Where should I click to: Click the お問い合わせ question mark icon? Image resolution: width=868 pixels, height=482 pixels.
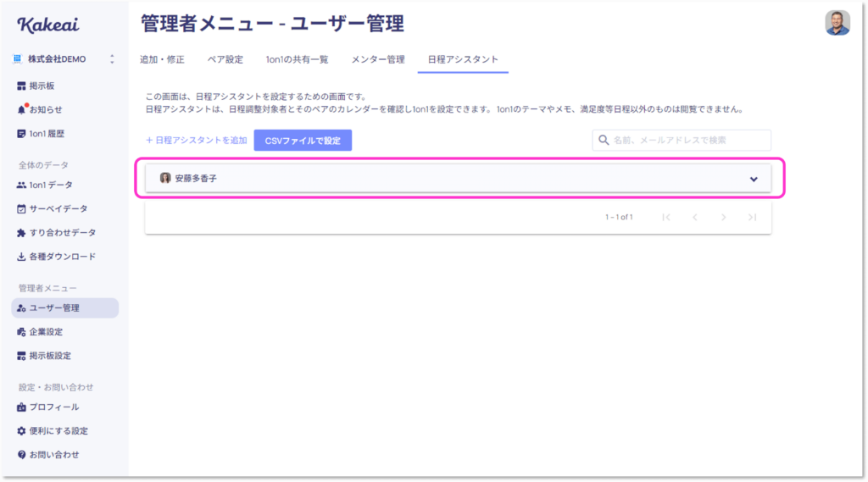pos(21,454)
